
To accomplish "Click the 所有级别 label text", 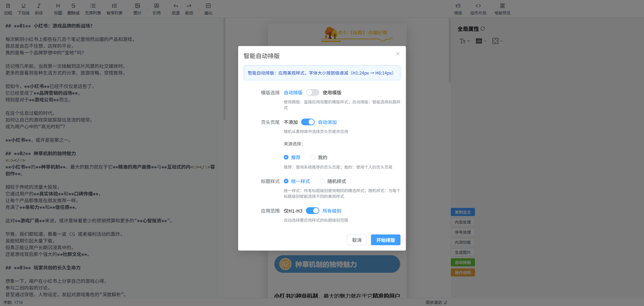I will point(332,211).
